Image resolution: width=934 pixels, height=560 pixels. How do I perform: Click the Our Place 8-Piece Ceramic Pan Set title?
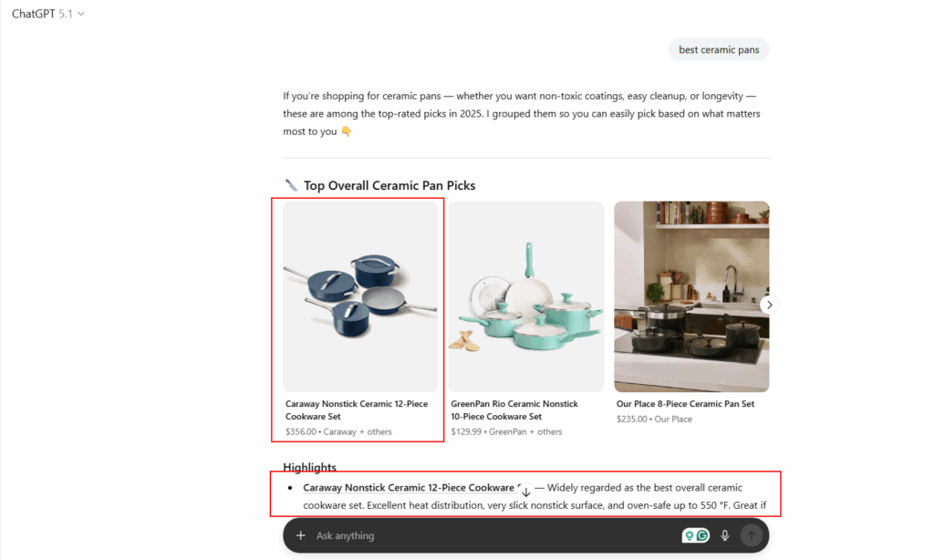click(x=685, y=404)
